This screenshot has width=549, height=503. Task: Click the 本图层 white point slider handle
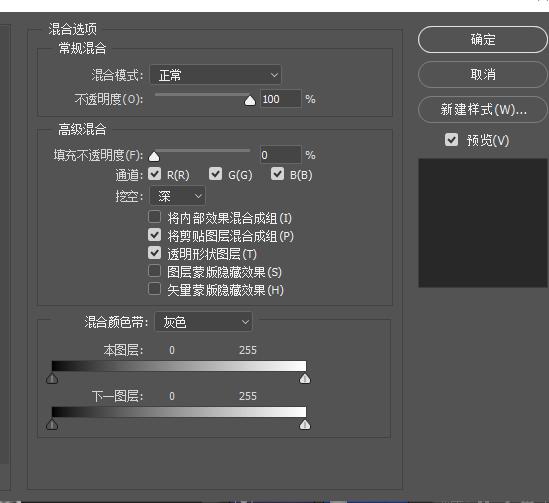(305, 378)
